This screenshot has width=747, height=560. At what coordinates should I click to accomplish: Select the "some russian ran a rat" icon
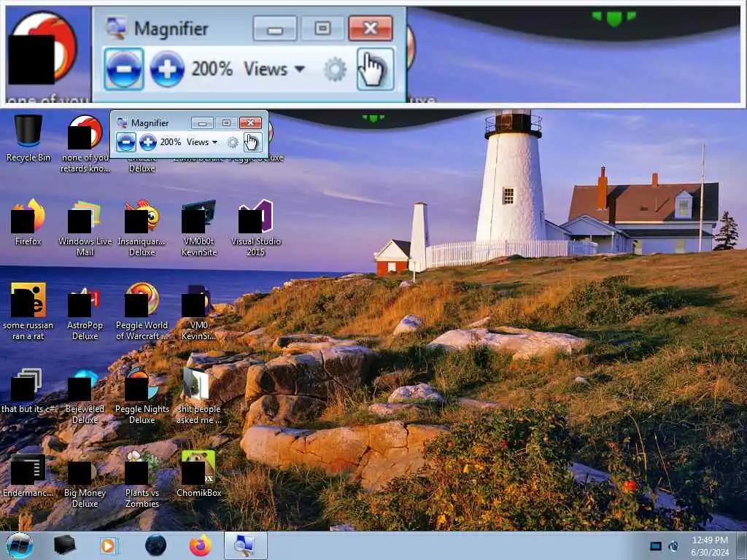click(28, 311)
